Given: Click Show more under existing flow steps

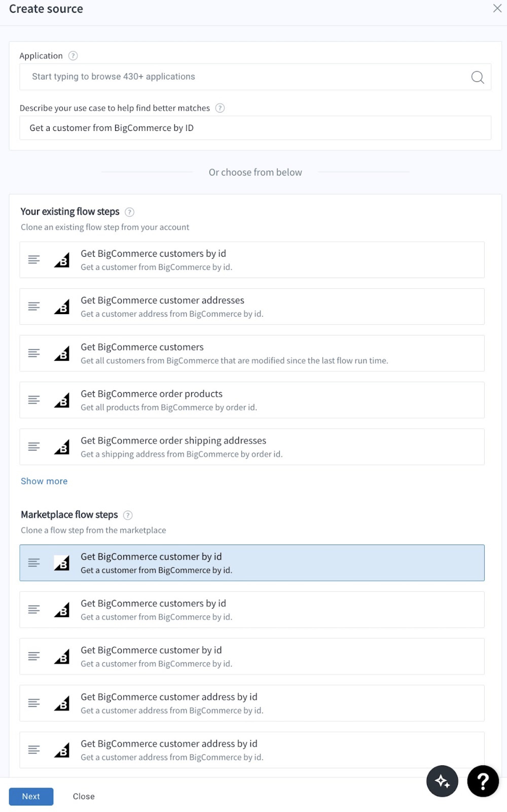Looking at the screenshot, I should pos(44,481).
